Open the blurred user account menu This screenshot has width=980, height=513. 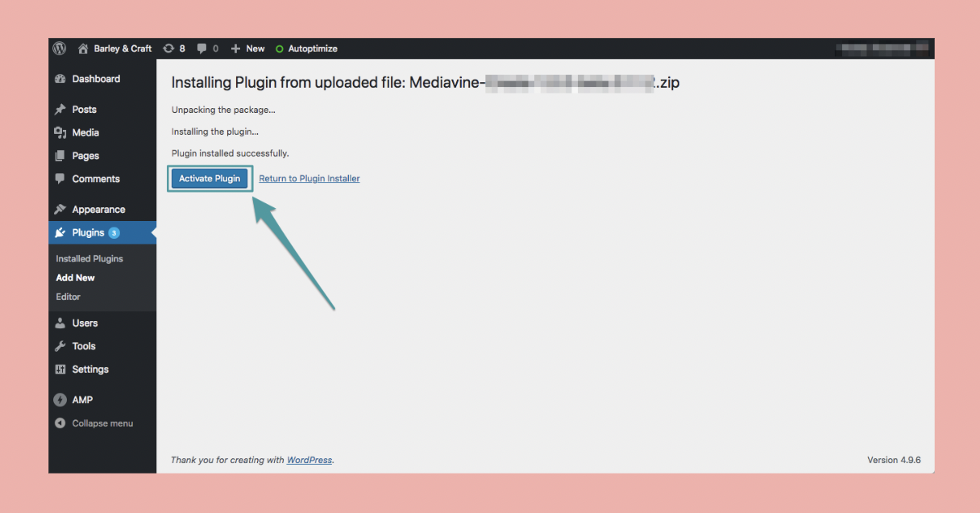coord(882,48)
